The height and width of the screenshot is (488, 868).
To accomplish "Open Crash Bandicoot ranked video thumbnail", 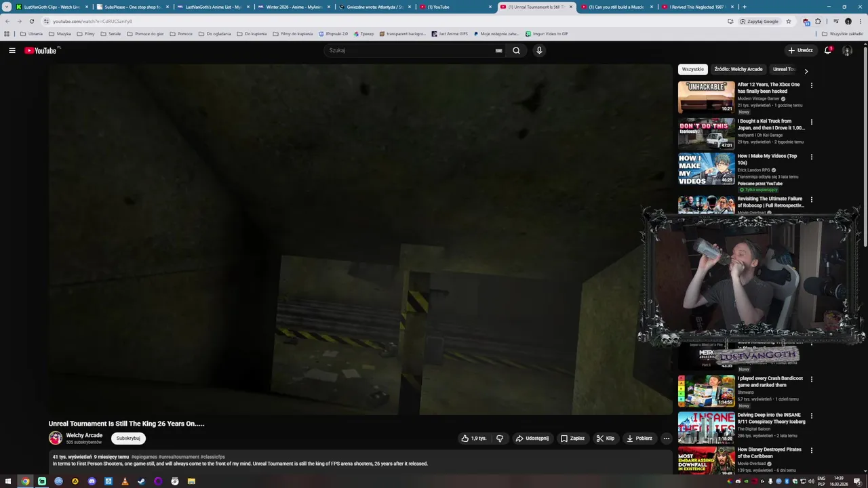I will 706,390.
